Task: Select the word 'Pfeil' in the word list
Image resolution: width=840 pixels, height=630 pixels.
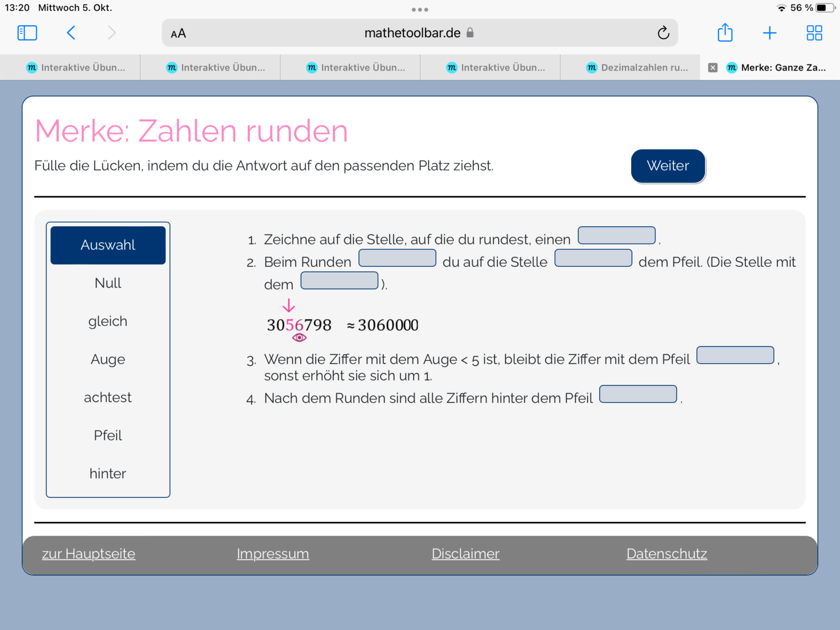Action: pyautogui.click(x=108, y=435)
